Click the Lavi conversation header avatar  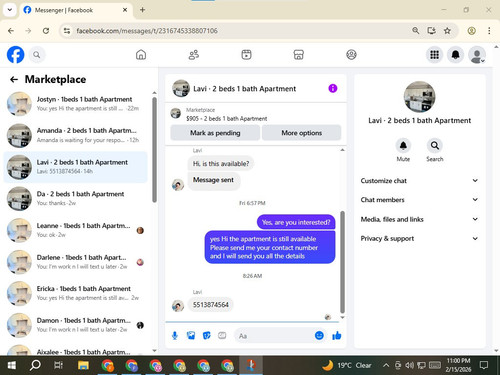(181, 88)
